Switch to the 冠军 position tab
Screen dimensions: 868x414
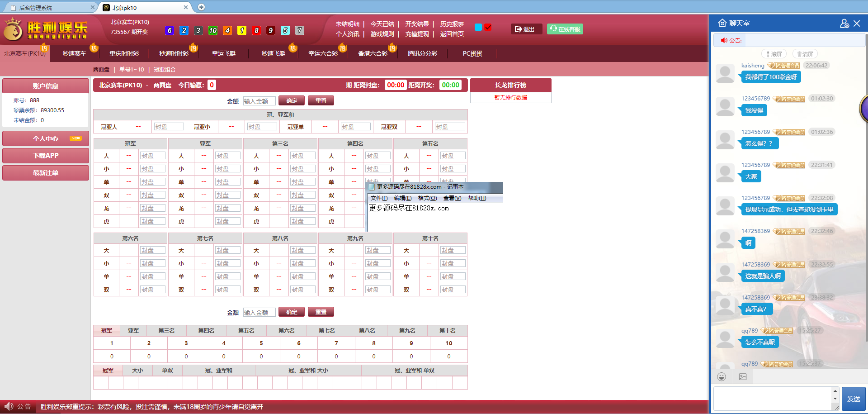107,330
